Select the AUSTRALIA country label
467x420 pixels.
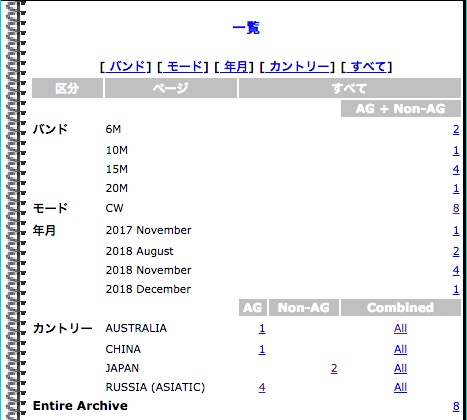136,329
